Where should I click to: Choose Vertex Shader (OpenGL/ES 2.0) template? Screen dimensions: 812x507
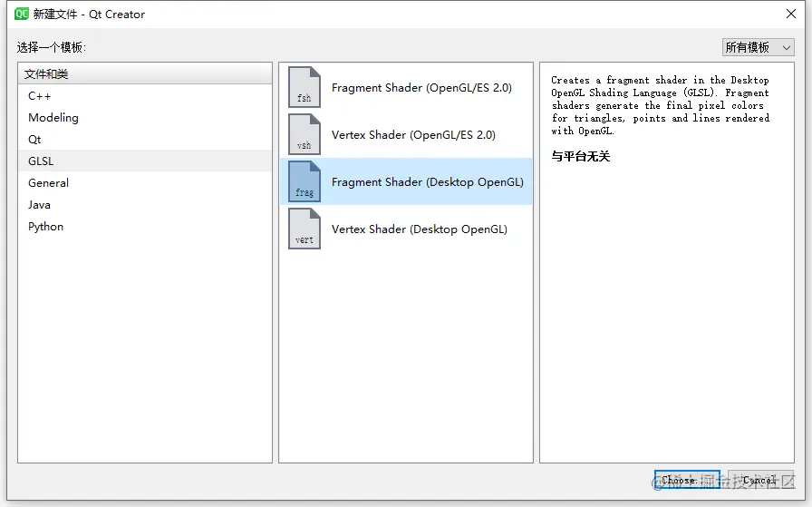(x=406, y=134)
